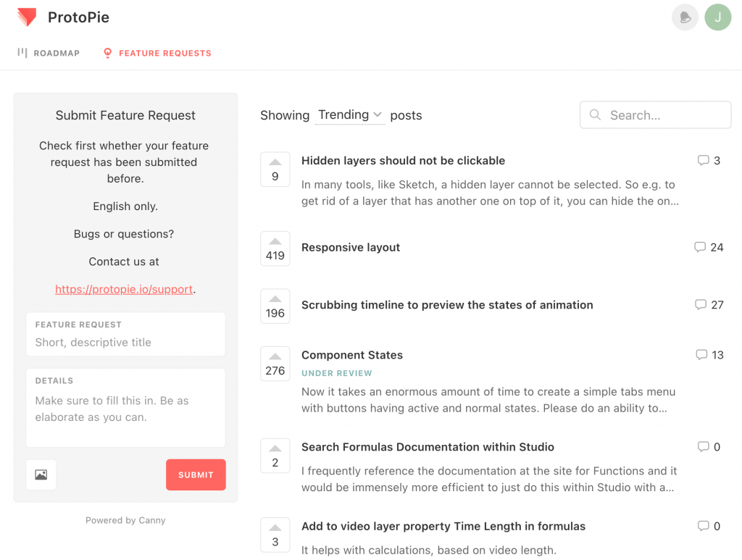Follow the protopie.io/support link

pyautogui.click(x=124, y=289)
